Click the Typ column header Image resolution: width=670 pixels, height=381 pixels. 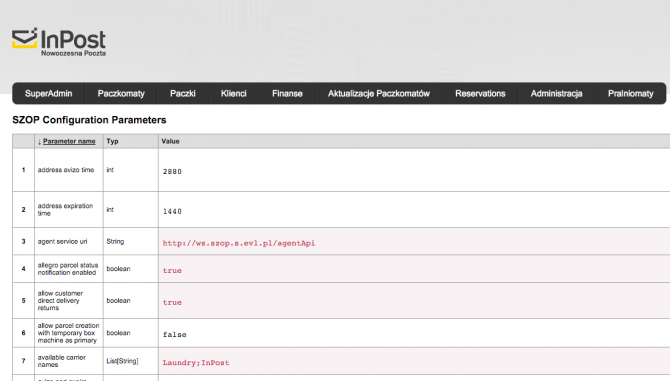pyautogui.click(x=112, y=141)
